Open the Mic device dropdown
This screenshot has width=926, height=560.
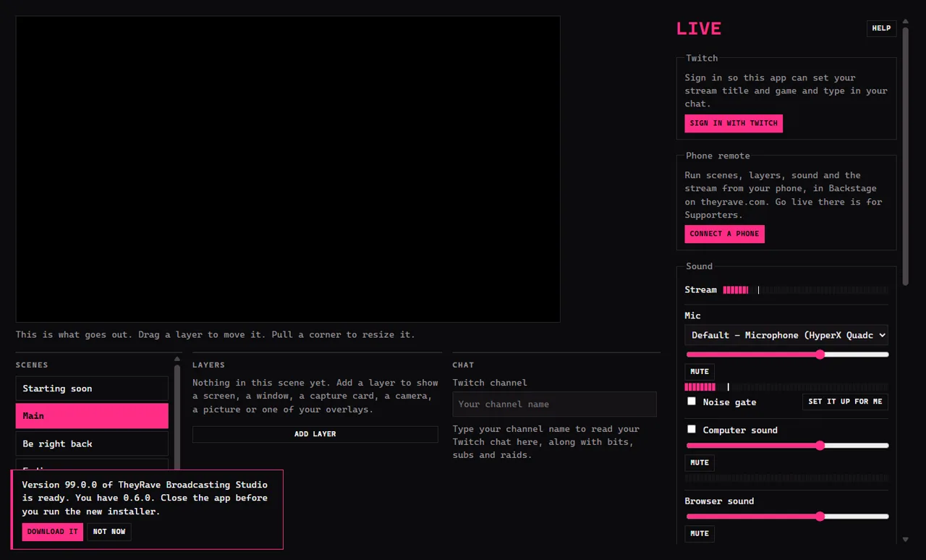coord(786,335)
